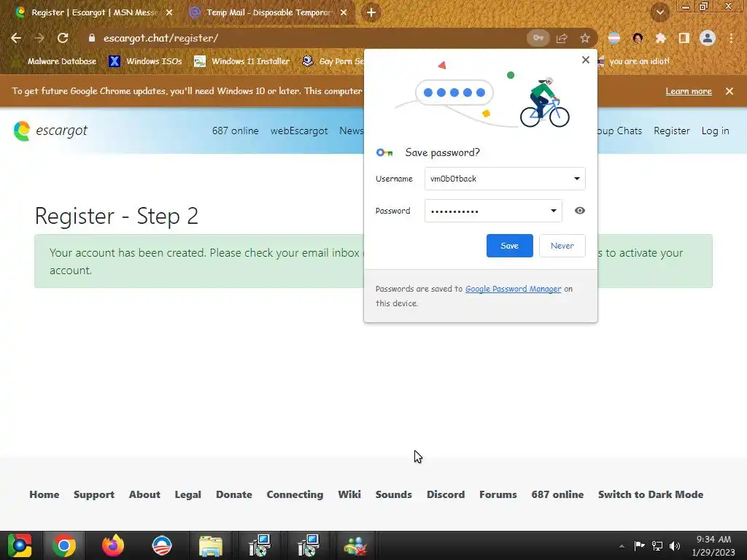Switch to the Temp Mail tab

tap(268, 12)
